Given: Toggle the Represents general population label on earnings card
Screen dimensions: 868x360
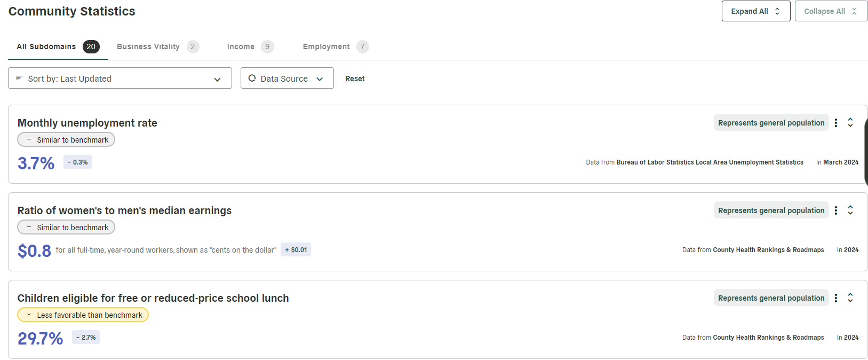Looking at the screenshot, I should (771, 210).
